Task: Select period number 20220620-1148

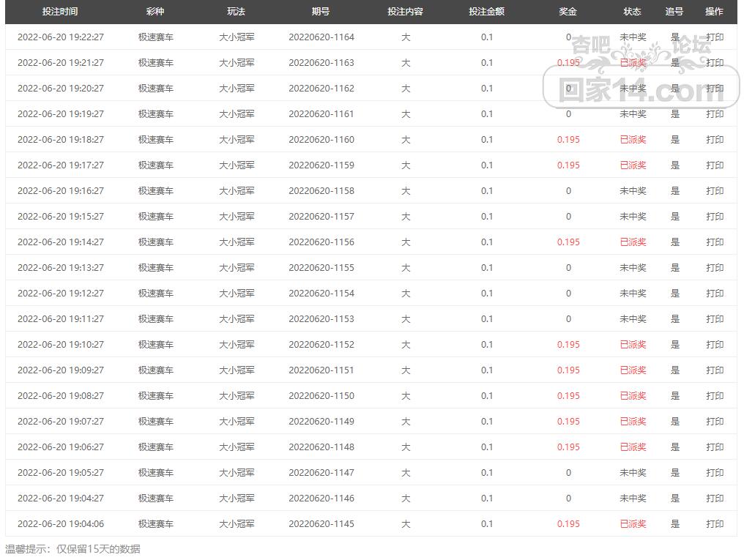Action: [x=321, y=447]
